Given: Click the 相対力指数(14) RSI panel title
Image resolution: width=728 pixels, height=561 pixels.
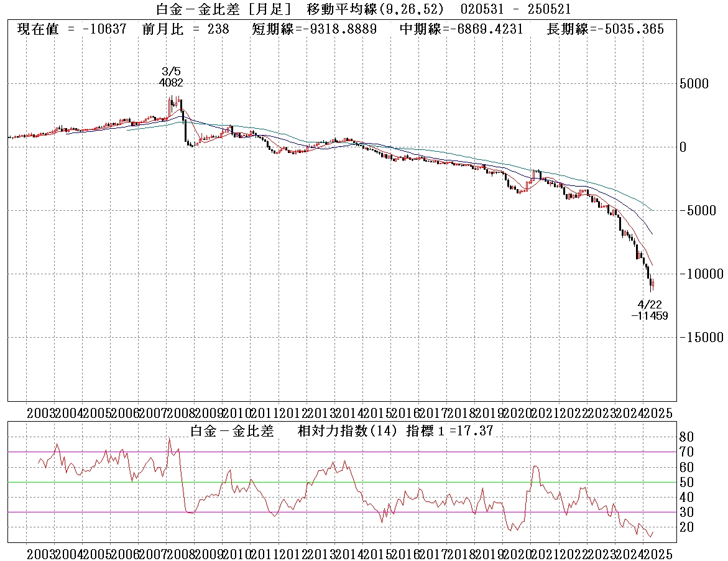Looking at the screenshot, I should (349, 430).
